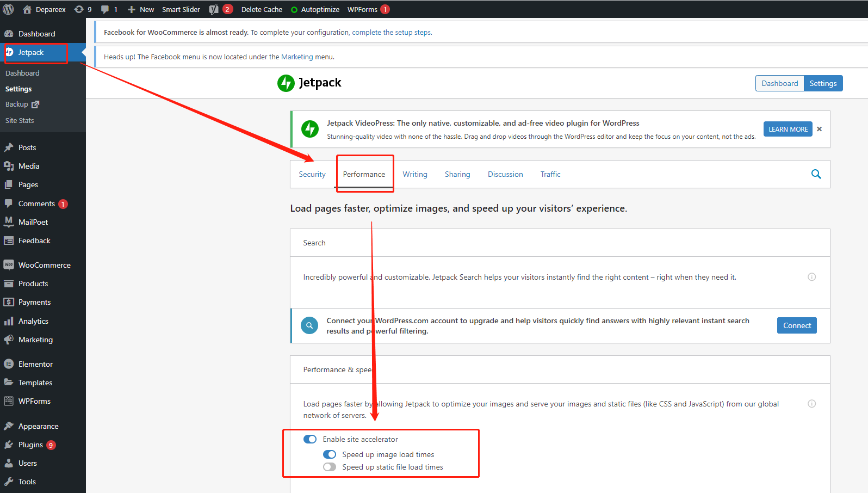Open the Plugins menu with wrench-plug icon
868x493 pixels.
pyautogui.click(x=29, y=445)
